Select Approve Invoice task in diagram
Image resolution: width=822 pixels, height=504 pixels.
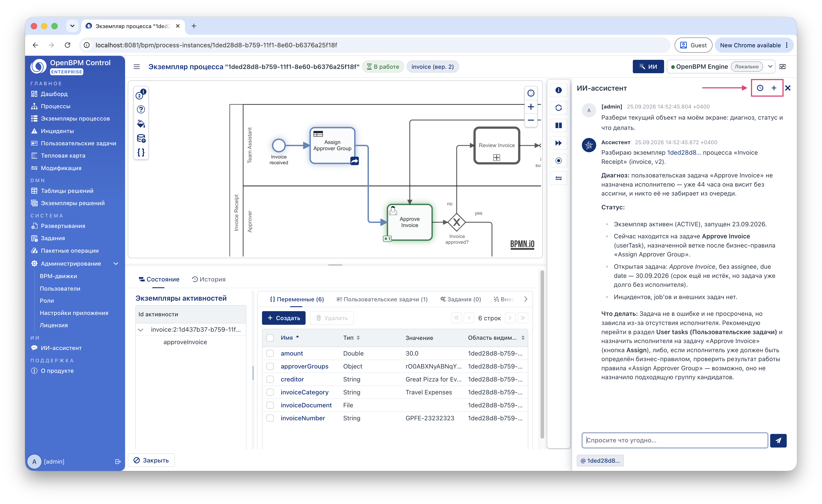pyautogui.click(x=409, y=222)
